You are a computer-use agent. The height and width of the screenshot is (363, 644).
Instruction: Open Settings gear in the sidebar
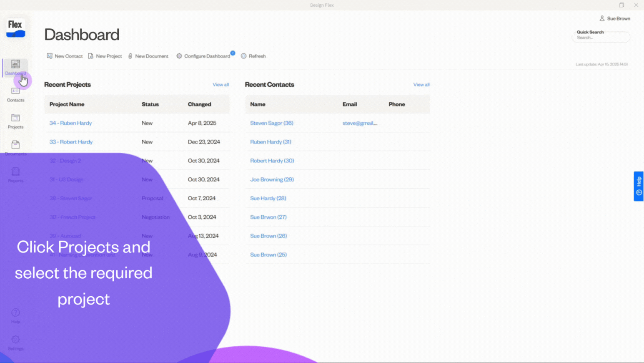[x=15, y=343]
